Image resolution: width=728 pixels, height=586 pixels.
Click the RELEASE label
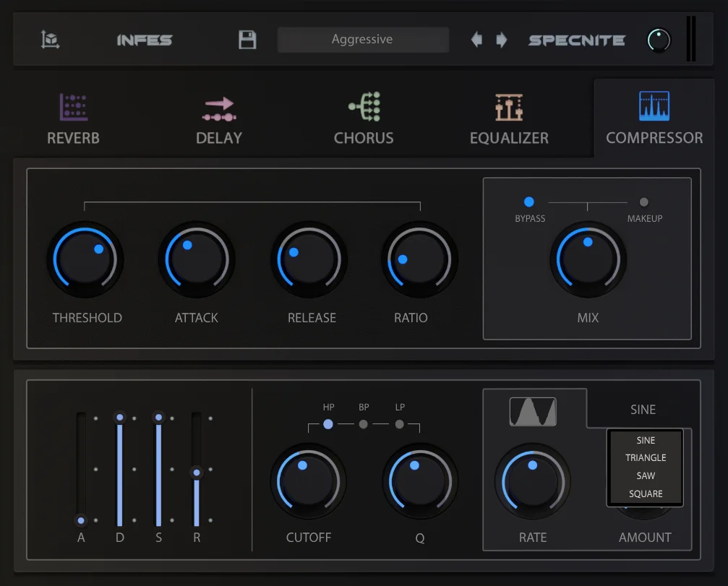[312, 318]
